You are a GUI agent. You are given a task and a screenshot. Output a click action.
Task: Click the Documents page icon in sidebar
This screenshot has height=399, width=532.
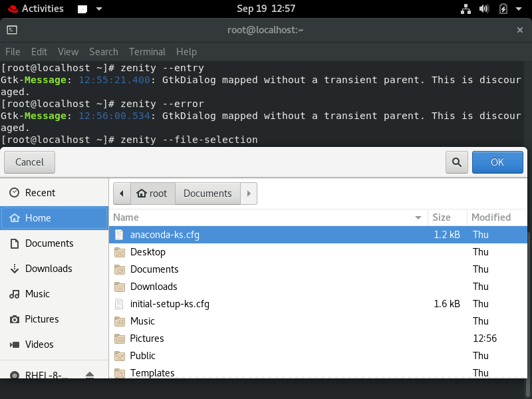pyautogui.click(x=15, y=243)
